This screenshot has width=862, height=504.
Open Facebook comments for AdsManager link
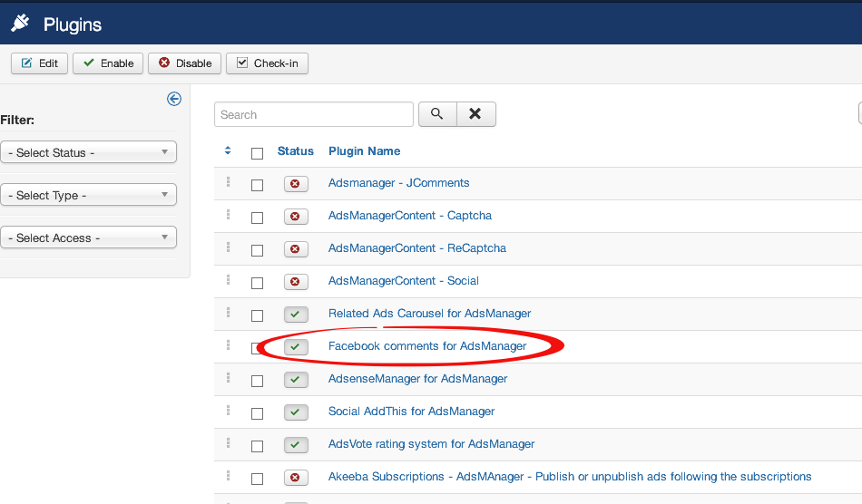[x=427, y=346]
